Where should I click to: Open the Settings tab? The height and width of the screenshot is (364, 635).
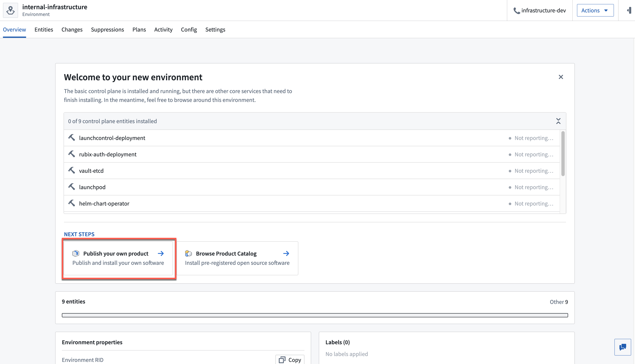(x=215, y=30)
